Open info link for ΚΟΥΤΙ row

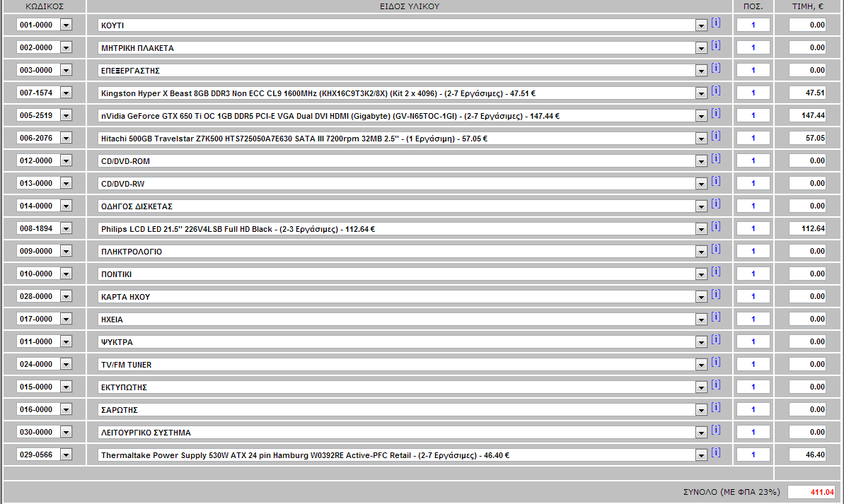click(x=716, y=23)
